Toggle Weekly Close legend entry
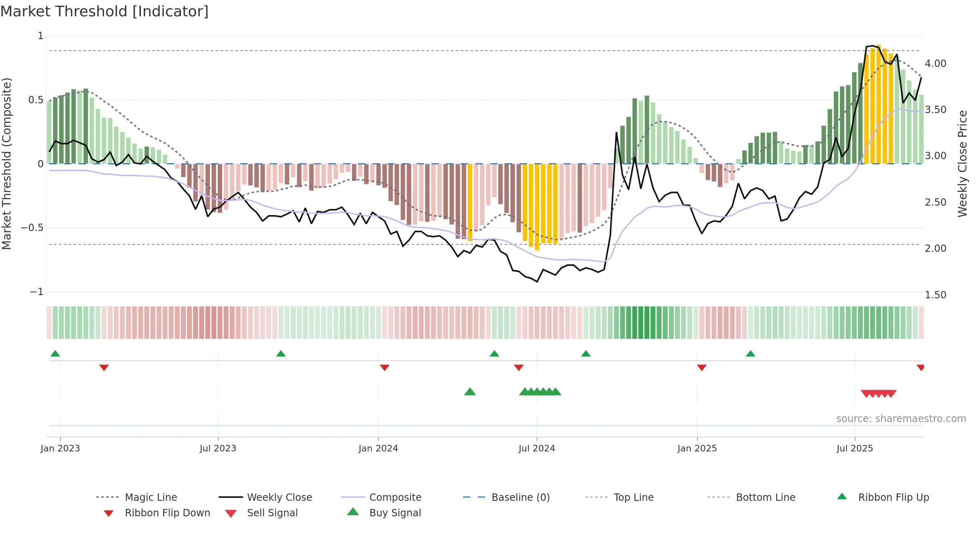Image resolution: width=980 pixels, height=551 pixels. tap(265, 497)
